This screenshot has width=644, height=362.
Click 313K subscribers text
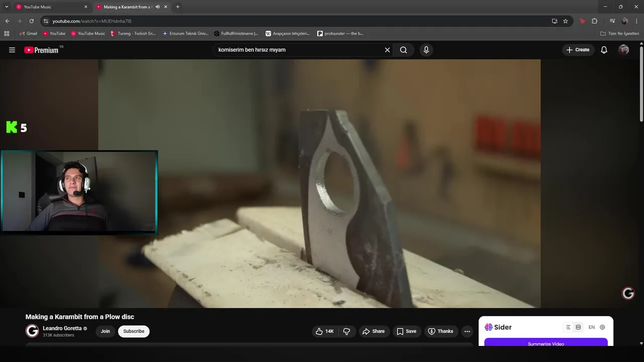click(58, 335)
